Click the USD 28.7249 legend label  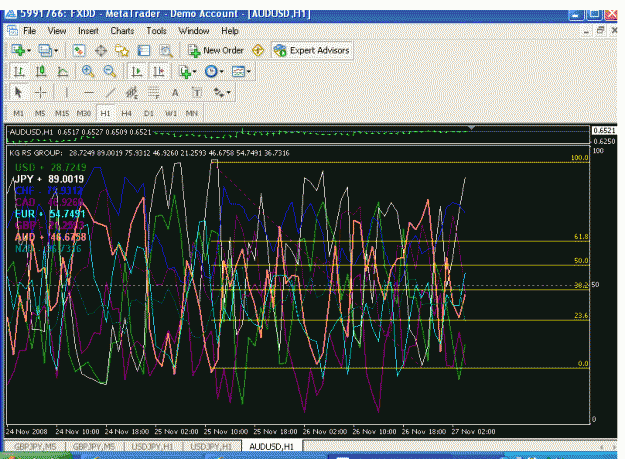pyautogui.click(x=51, y=167)
